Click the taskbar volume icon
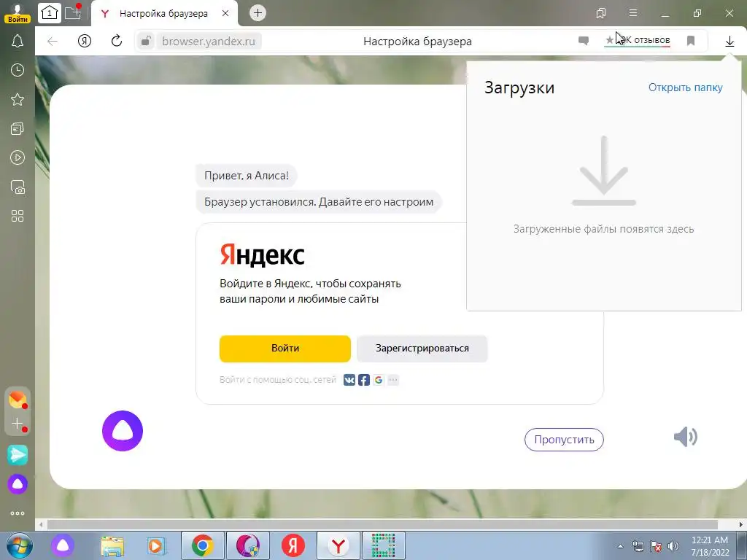 pyautogui.click(x=673, y=546)
